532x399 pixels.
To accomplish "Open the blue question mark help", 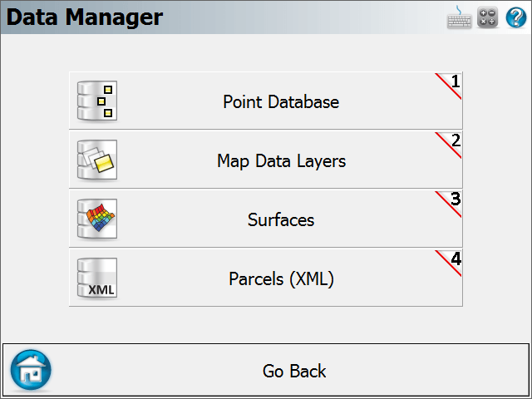I will (516, 17).
